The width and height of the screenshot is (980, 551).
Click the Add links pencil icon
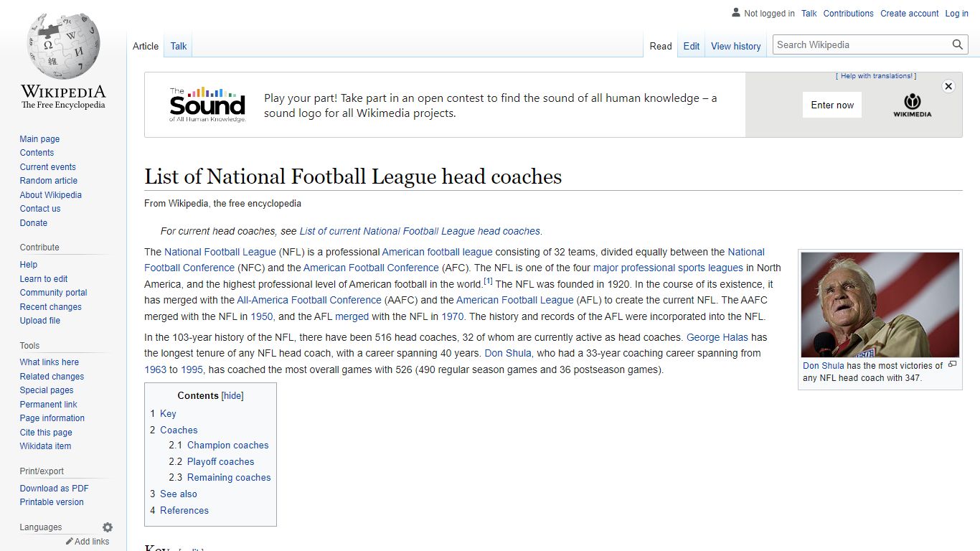(x=70, y=542)
